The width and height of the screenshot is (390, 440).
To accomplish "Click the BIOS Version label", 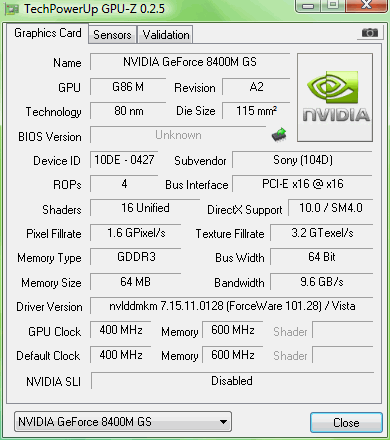I will (50, 137).
